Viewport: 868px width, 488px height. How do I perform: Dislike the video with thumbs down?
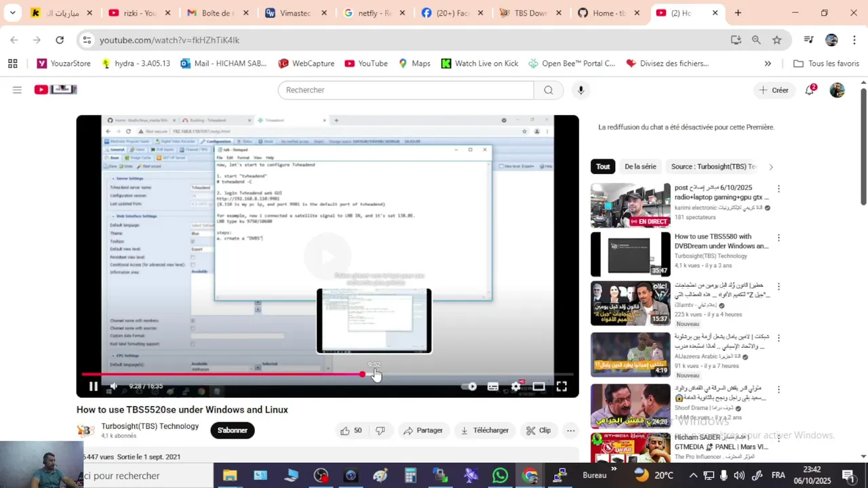[380, 430]
